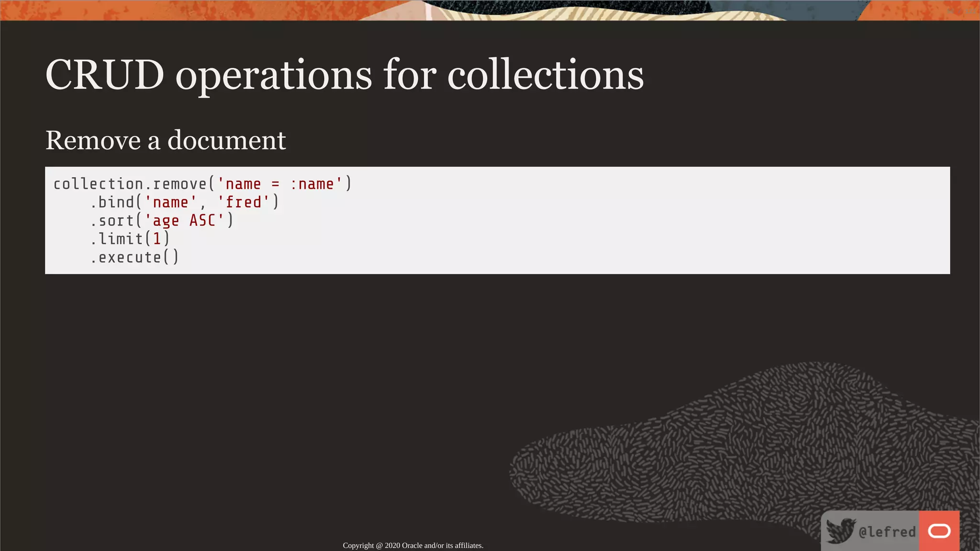The height and width of the screenshot is (551, 980).
Task: Click the @lefred Twitter handle
Action: tap(887, 532)
